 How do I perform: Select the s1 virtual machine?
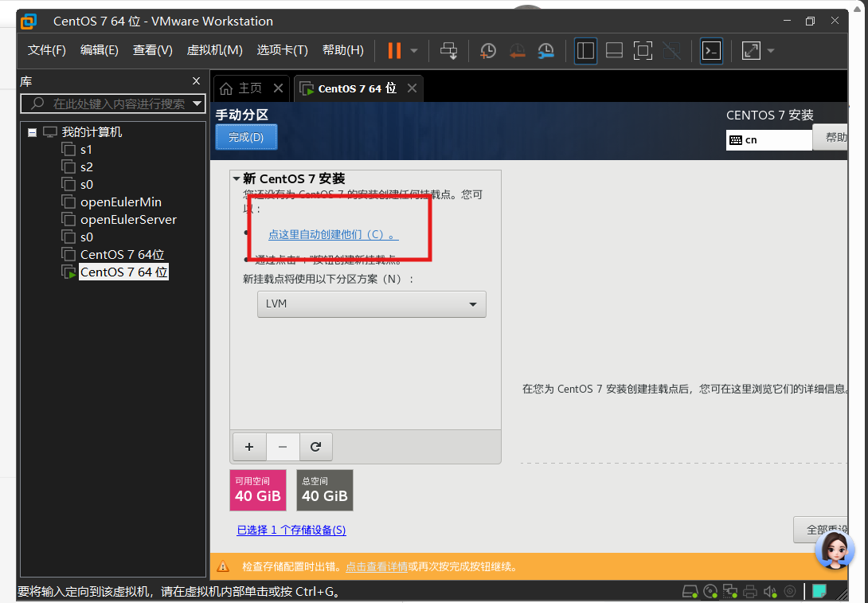pyautogui.click(x=86, y=150)
